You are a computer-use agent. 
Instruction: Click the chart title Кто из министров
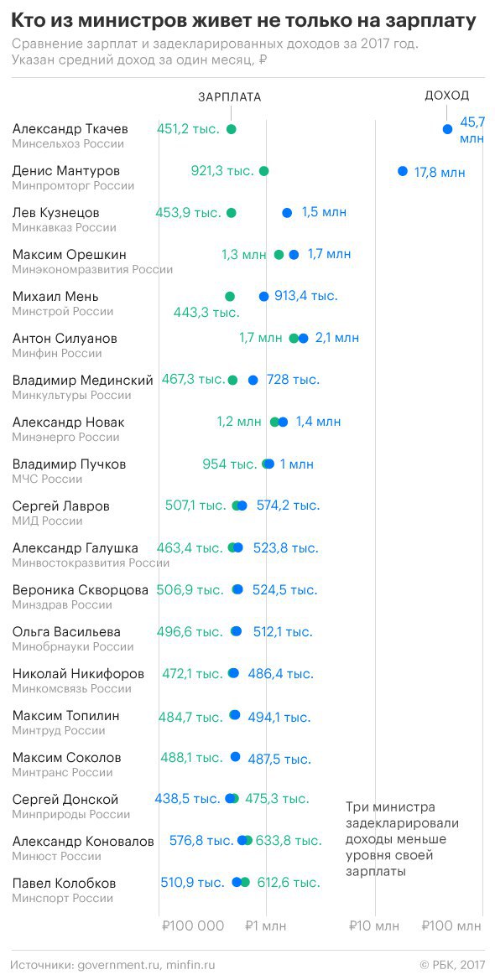[x=244, y=22]
